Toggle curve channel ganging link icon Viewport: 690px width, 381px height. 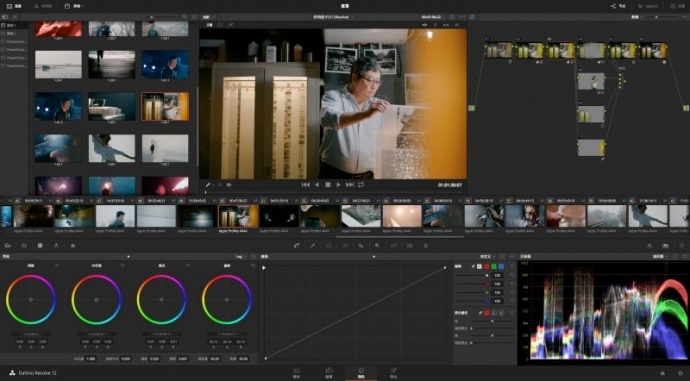[473, 266]
